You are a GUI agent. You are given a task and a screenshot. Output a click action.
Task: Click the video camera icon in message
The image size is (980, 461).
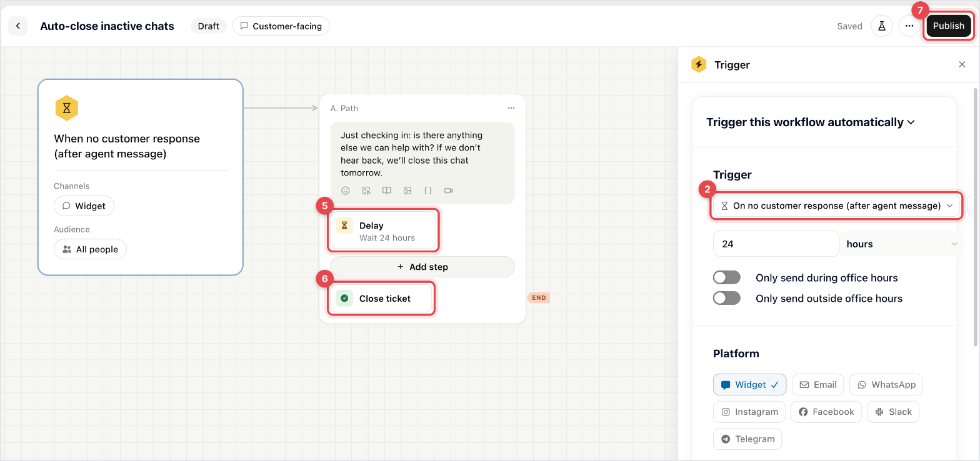(x=449, y=191)
